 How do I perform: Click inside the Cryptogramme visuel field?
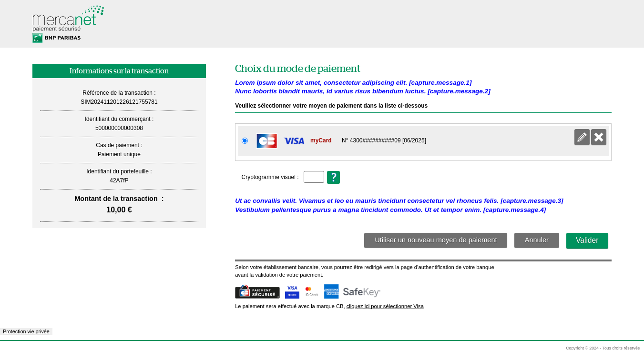(x=314, y=177)
